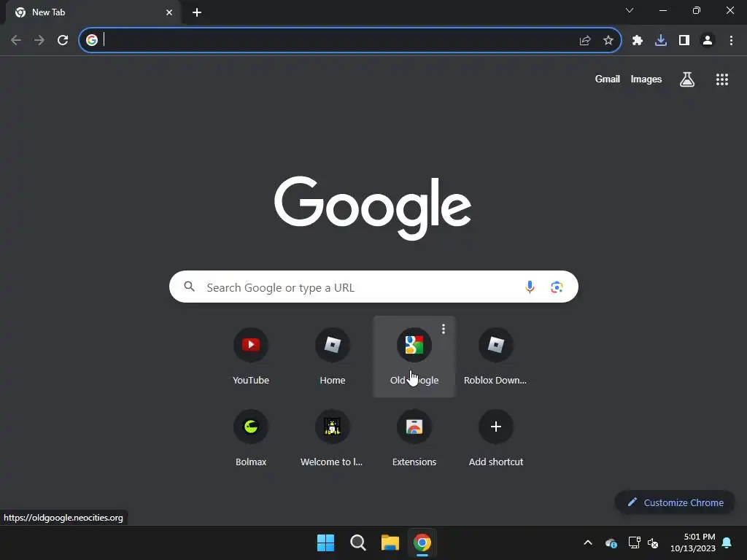Image resolution: width=747 pixels, height=560 pixels.
Task: Go forward to next page
Action: (39, 40)
